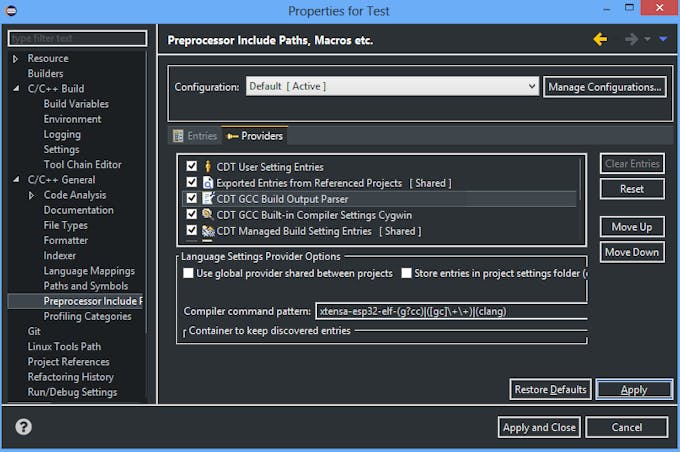Uncheck CDT GCC Built-in Compiler Settings checkbox
The image size is (680, 452).
pos(191,214)
